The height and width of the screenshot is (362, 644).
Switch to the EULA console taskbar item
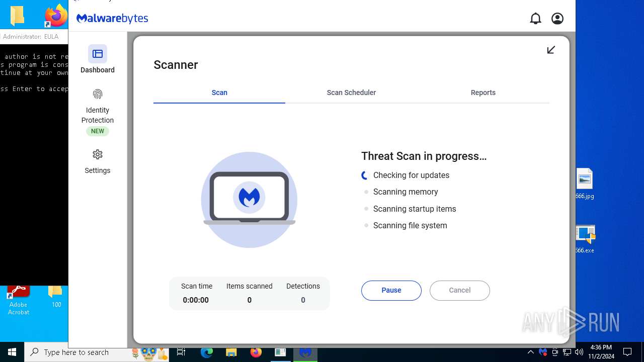tap(280, 352)
